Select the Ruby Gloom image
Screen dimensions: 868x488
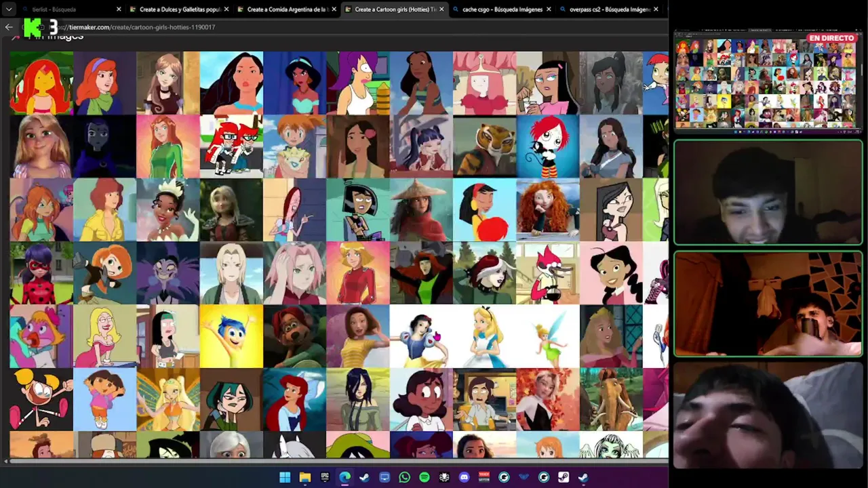[548, 146]
